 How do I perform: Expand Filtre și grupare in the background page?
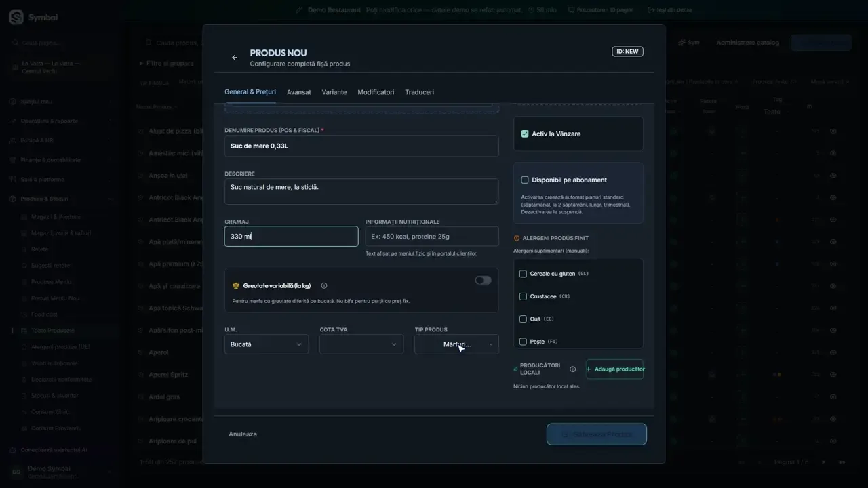point(167,64)
